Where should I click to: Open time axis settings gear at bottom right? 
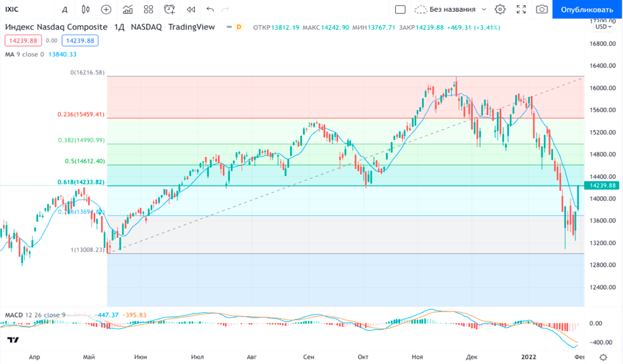pos(603,357)
